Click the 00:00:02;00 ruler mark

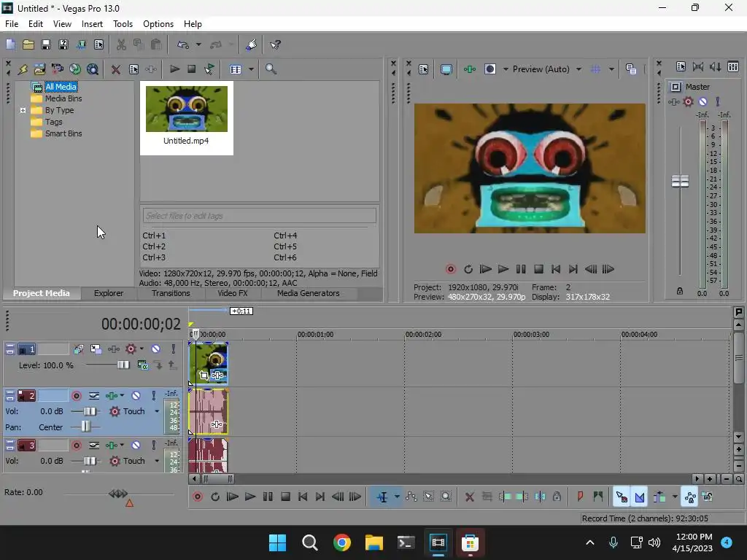tap(423, 334)
